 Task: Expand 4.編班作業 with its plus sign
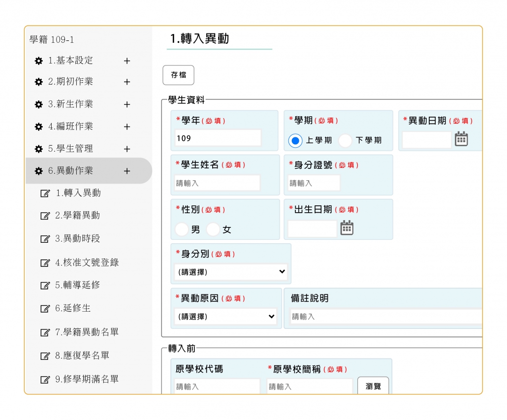[x=127, y=127]
